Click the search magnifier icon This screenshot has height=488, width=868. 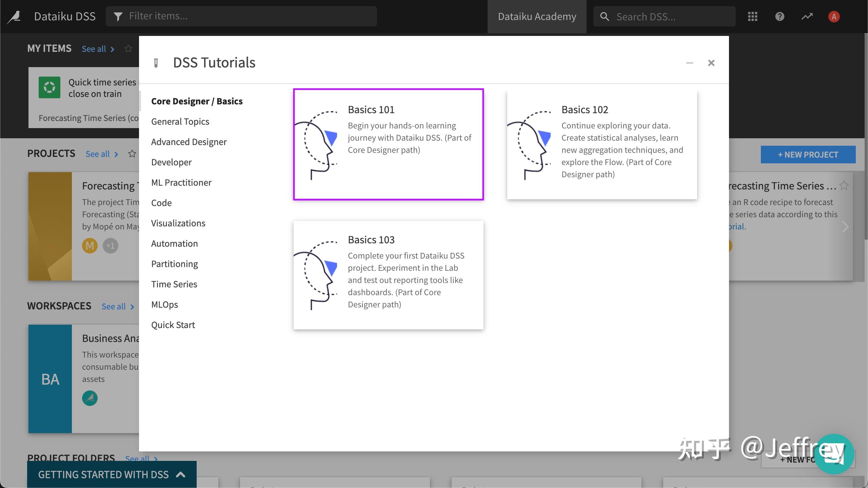[604, 17]
